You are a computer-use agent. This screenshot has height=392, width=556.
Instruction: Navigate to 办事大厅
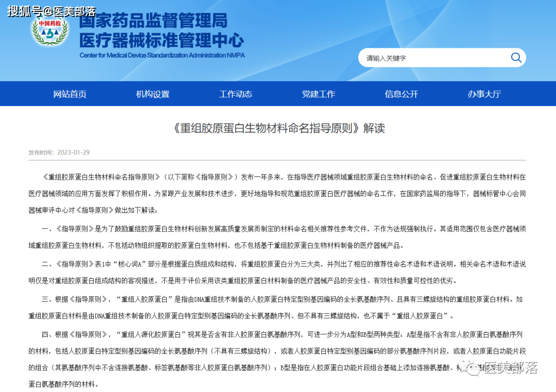click(x=484, y=94)
